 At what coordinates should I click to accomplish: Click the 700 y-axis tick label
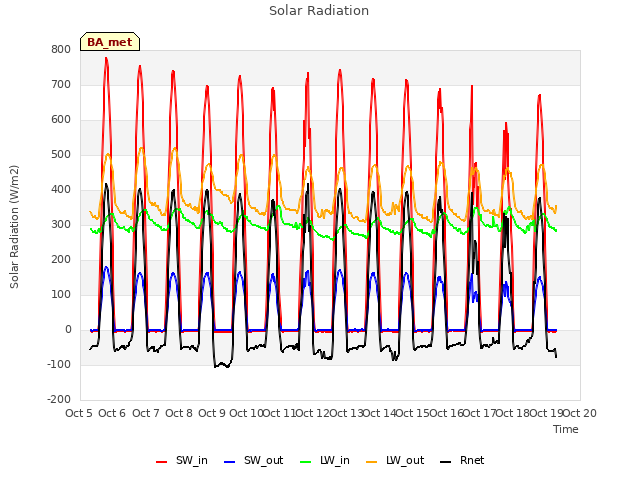coord(61,84)
